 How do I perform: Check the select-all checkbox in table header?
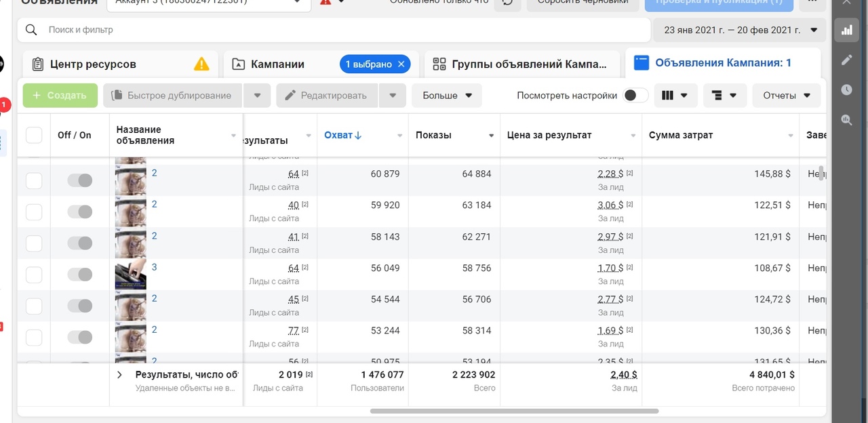(x=34, y=135)
